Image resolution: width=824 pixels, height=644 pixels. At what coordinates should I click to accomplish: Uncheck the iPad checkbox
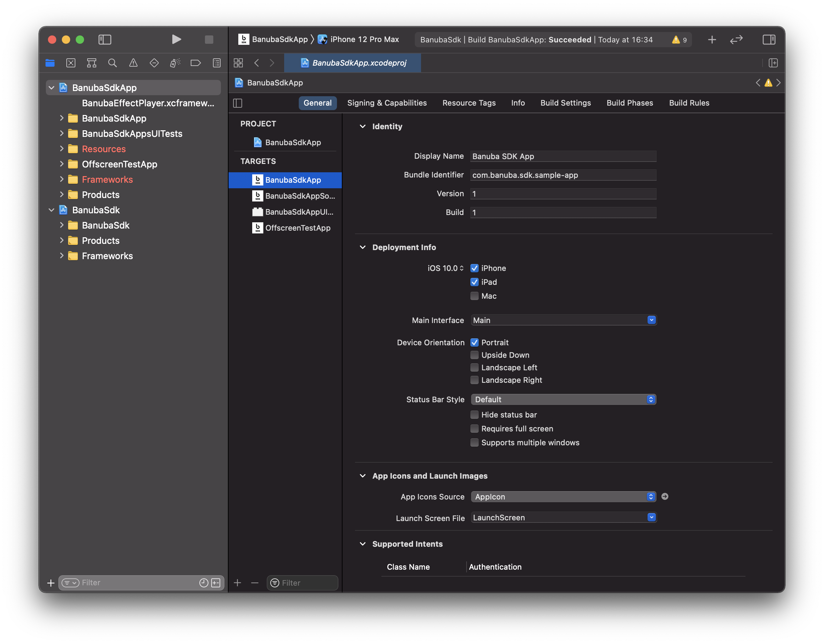point(474,282)
